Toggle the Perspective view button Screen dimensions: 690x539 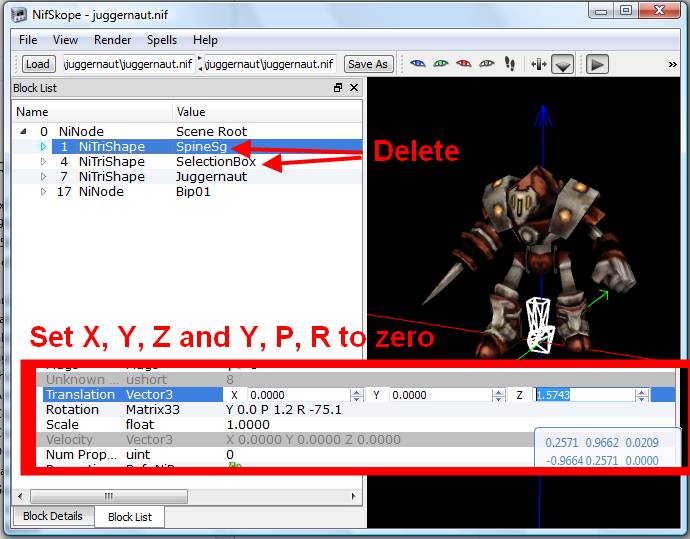pyautogui.click(x=563, y=64)
